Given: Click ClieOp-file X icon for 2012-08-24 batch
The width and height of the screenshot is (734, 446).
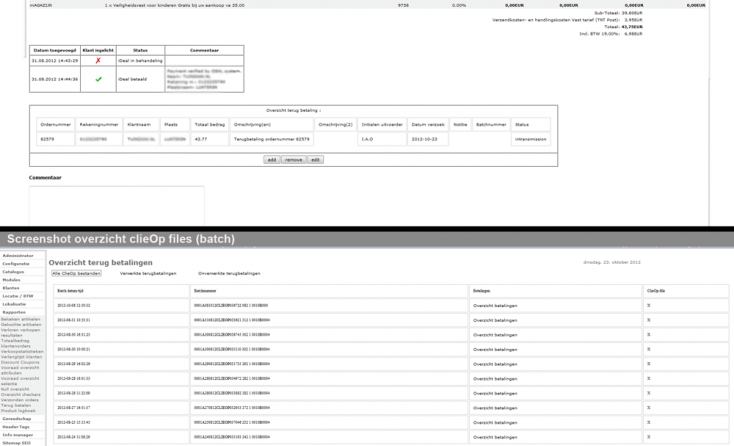Looking at the screenshot, I should coord(648,437).
